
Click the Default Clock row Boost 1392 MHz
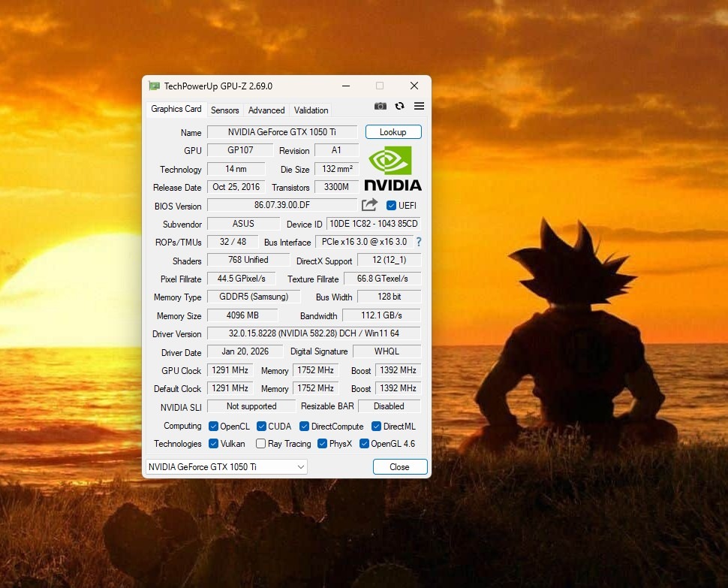click(x=398, y=387)
